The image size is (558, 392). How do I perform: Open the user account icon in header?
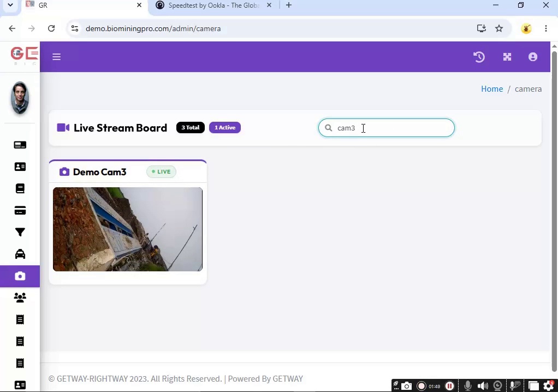tap(533, 57)
